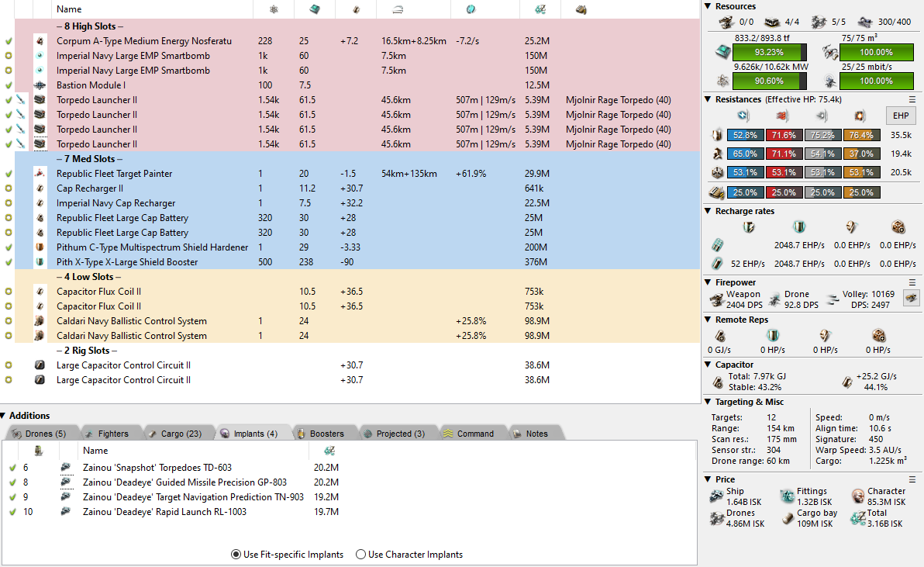Select Use Fit-specific Implants option
The height and width of the screenshot is (567, 924).
236,555
